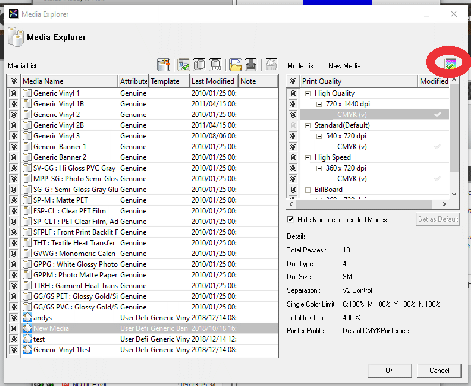The width and height of the screenshot is (471, 386).
Task: Click the fourth media list toolbar icon
Action: pos(215,64)
